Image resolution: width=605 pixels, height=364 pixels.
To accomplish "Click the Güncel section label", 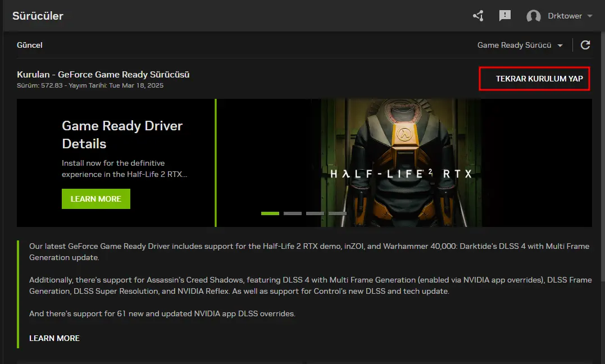I will (30, 45).
